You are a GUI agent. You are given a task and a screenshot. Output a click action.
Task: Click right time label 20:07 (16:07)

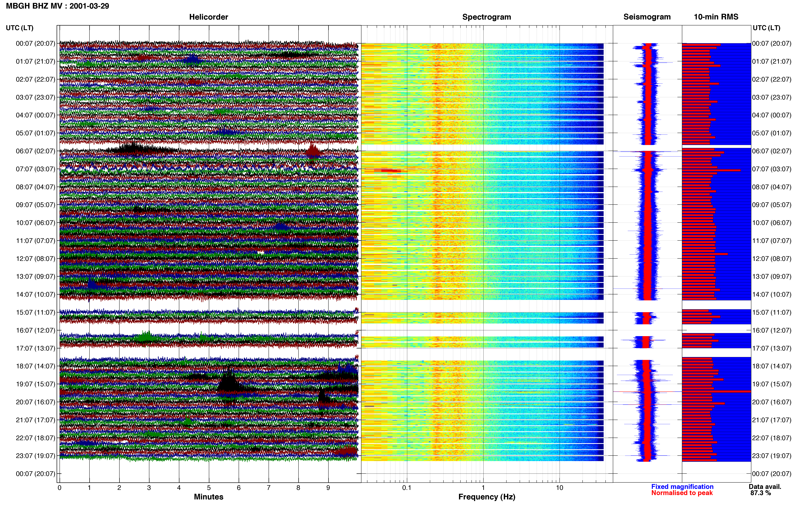pos(772,402)
